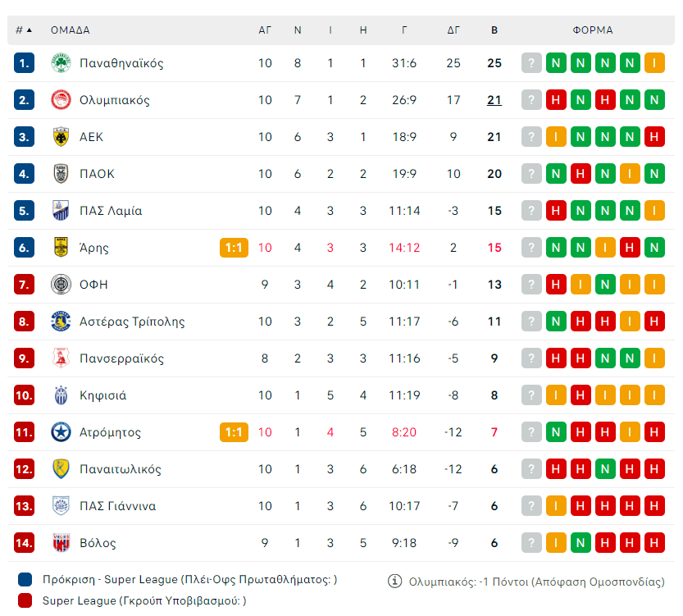Click the Ατρόμητος star logo
The height and width of the screenshot is (616, 683).
click(x=61, y=432)
